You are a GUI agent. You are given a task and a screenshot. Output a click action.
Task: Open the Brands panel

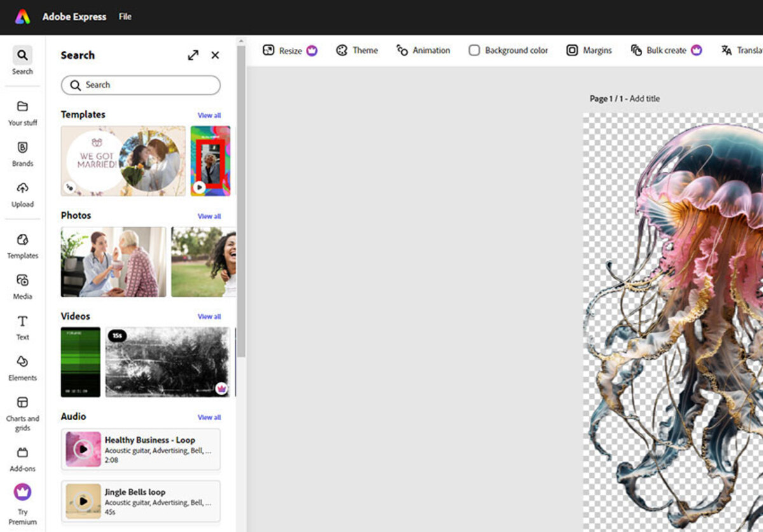(22, 154)
